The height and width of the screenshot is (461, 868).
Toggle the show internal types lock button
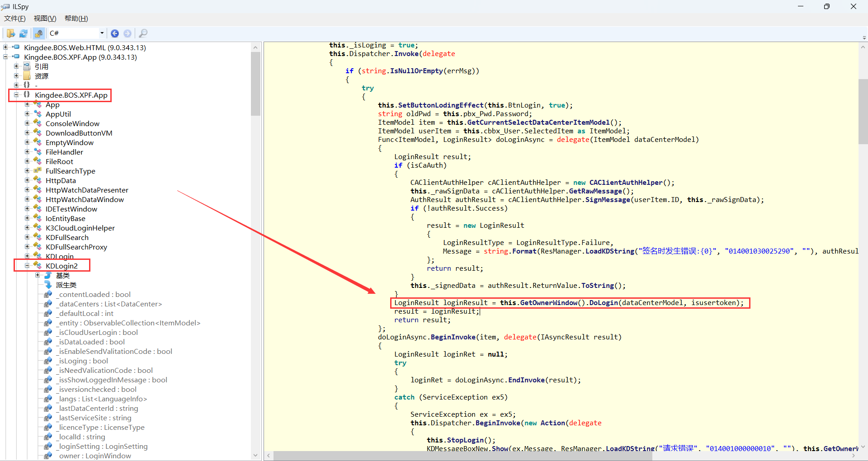(39, 33)
